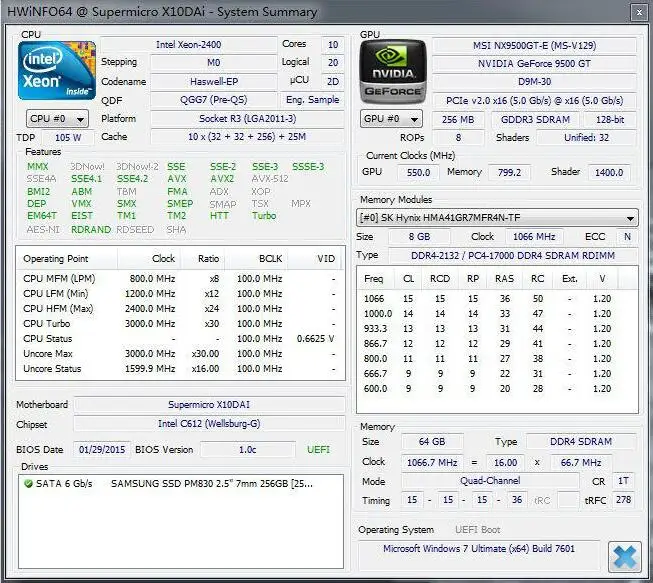Click the tRFC value 278
Image resolution: width=653 pixels, height=583 pixels.
tap(623, 500)
